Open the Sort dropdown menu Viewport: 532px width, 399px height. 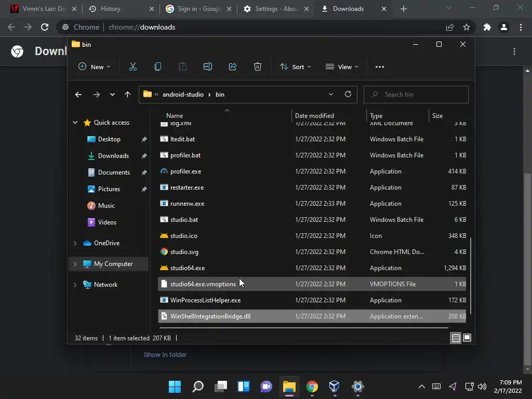(295, 67)
